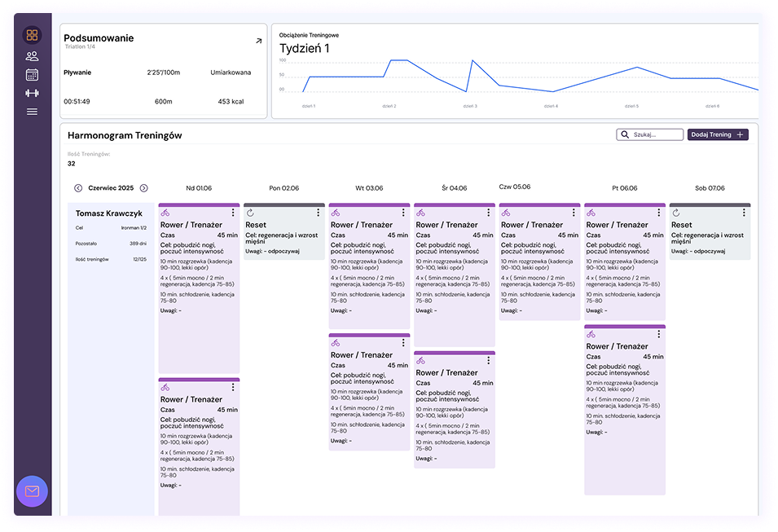Open the dumbbell workouts icon in sidebar
This screenshot has height=532, width=778.
click(32, 93)
